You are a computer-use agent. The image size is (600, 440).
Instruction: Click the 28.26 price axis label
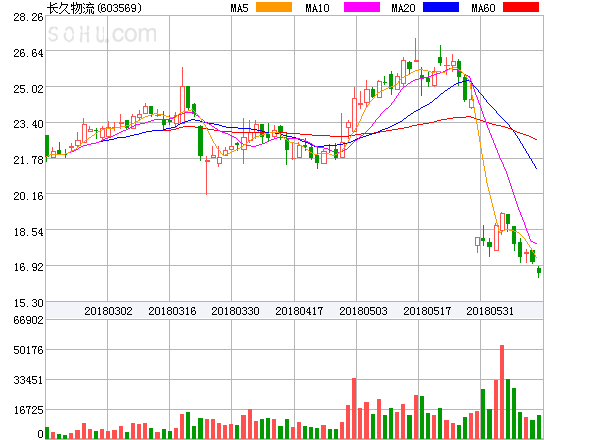(x=28, y=17)
